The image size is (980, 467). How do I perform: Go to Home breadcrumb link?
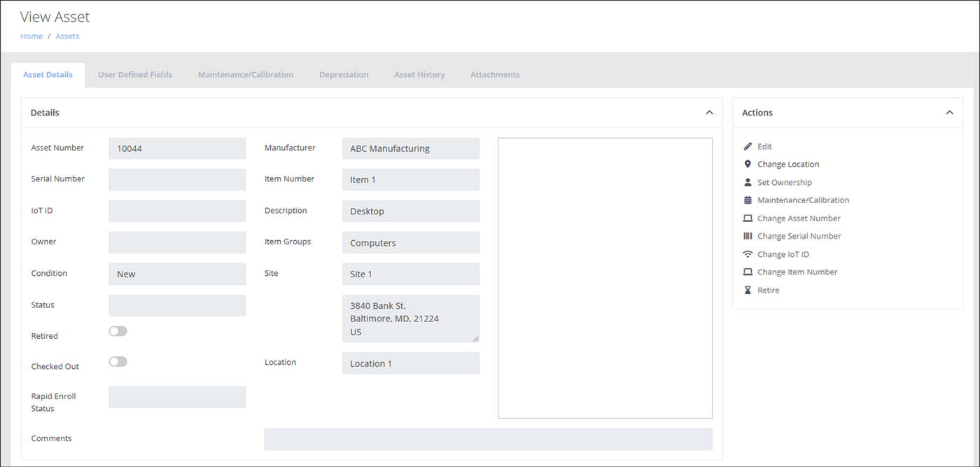[31, 36]
